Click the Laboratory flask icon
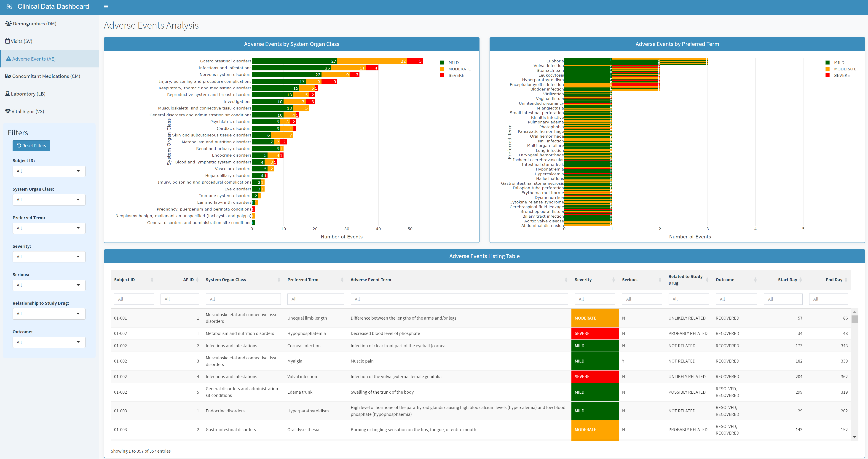The width and height of the screenshot is (868, 459). click(x=7, y=93)
